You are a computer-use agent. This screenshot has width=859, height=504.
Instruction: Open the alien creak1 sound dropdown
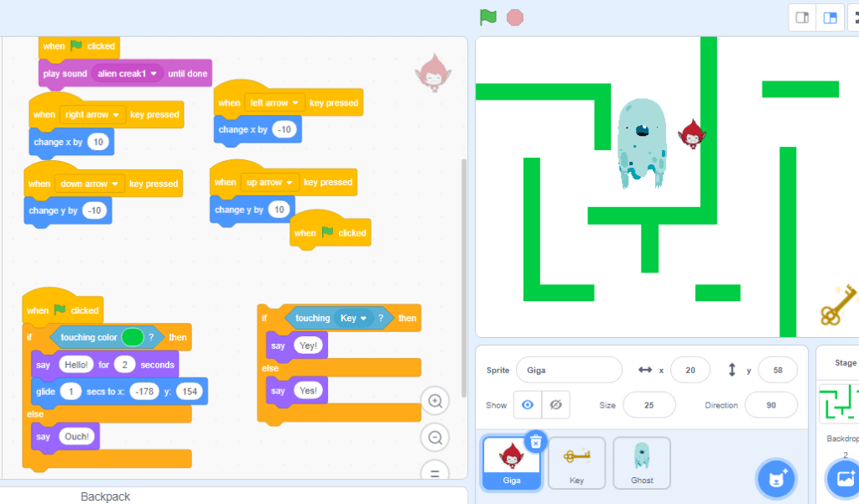[x=154, y=74]
